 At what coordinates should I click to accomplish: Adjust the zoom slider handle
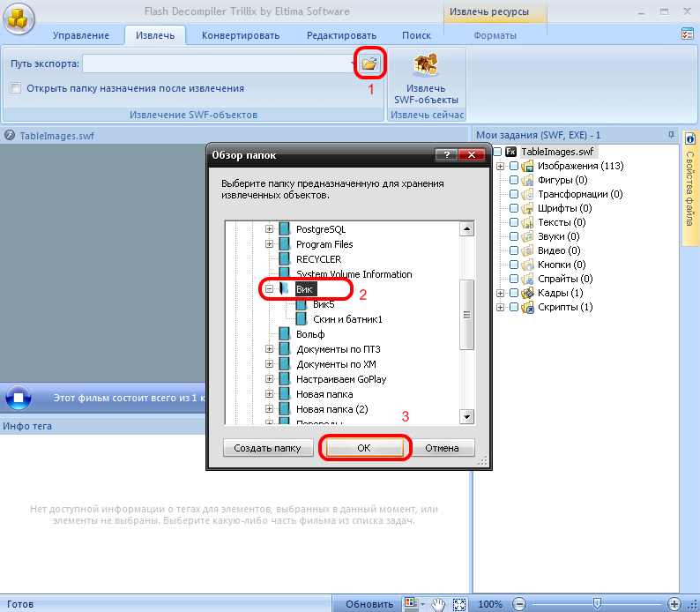click(x=597, y=604)
